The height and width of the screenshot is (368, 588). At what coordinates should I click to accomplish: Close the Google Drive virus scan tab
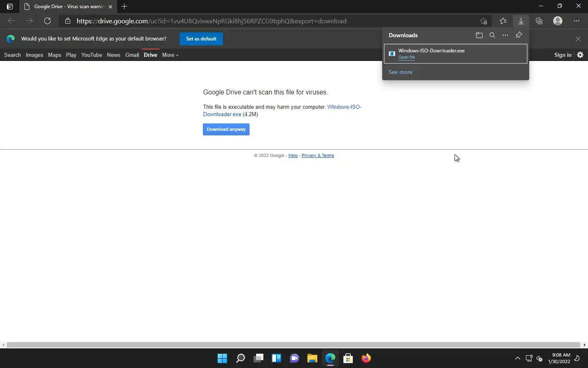click(110, 7)
